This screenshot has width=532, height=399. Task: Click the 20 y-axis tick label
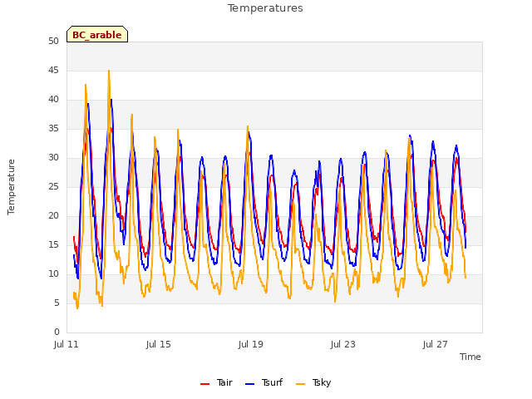click(x=53, y=216)
